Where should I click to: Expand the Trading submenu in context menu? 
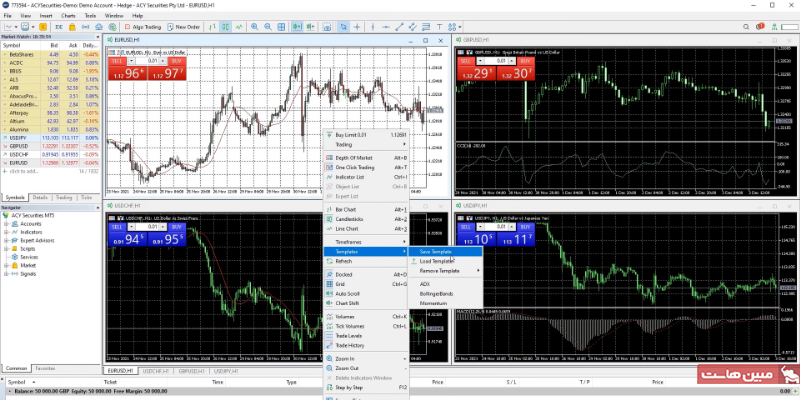point(366,144)
